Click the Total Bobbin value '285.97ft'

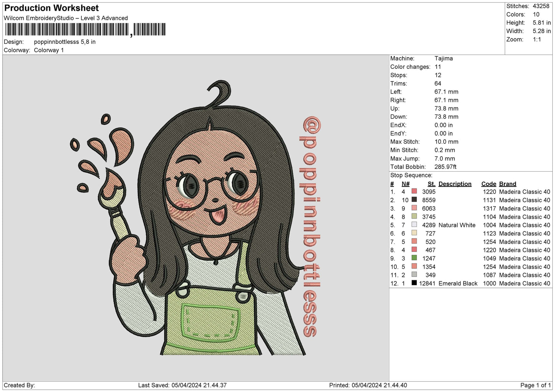coord(446,167)
